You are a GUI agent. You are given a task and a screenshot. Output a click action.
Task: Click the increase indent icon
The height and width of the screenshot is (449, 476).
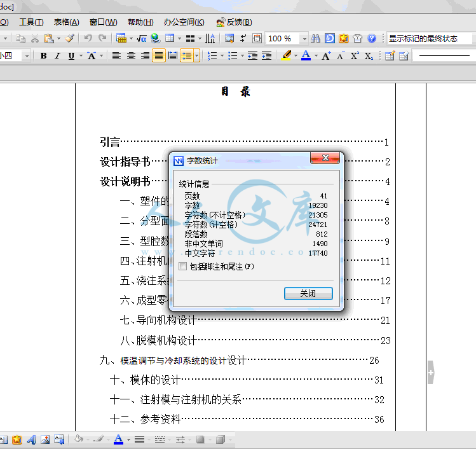266,56
